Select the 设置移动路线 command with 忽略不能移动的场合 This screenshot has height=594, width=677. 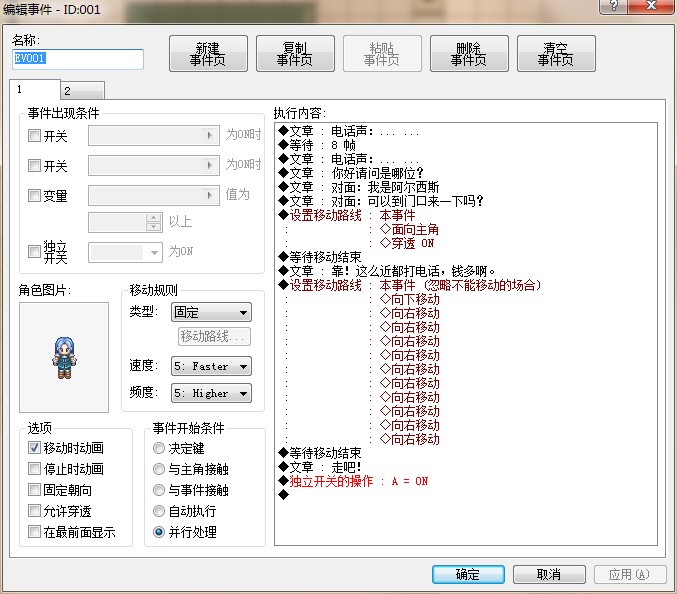(410, 285)
